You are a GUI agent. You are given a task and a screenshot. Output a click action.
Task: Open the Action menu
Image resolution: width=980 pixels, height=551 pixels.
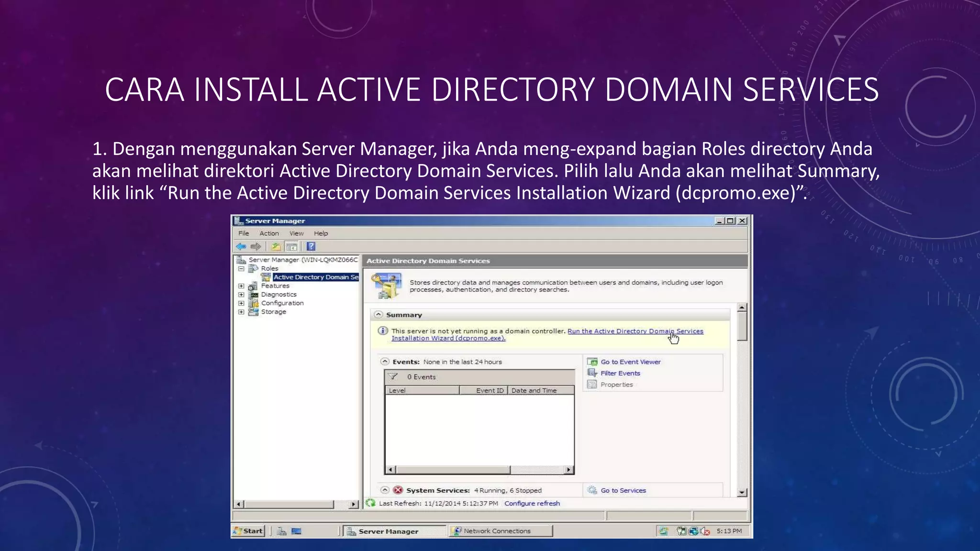pos(269,233)
